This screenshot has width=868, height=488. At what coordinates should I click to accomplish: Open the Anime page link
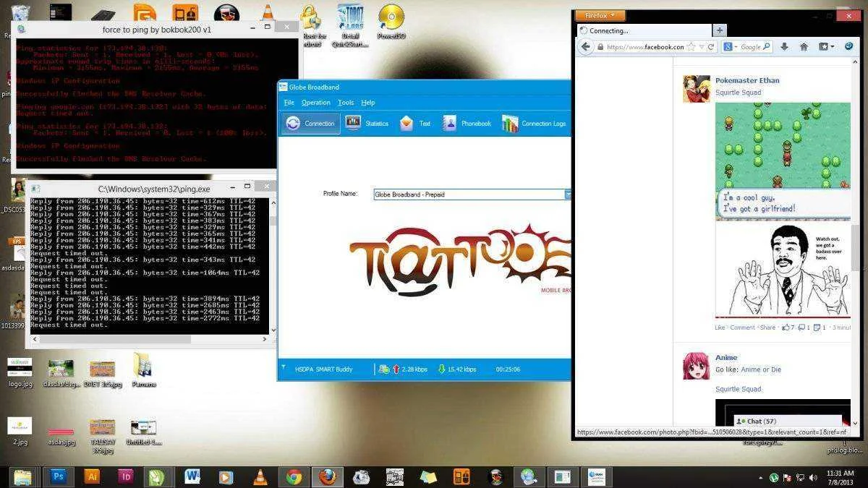(x=726, y=358)
